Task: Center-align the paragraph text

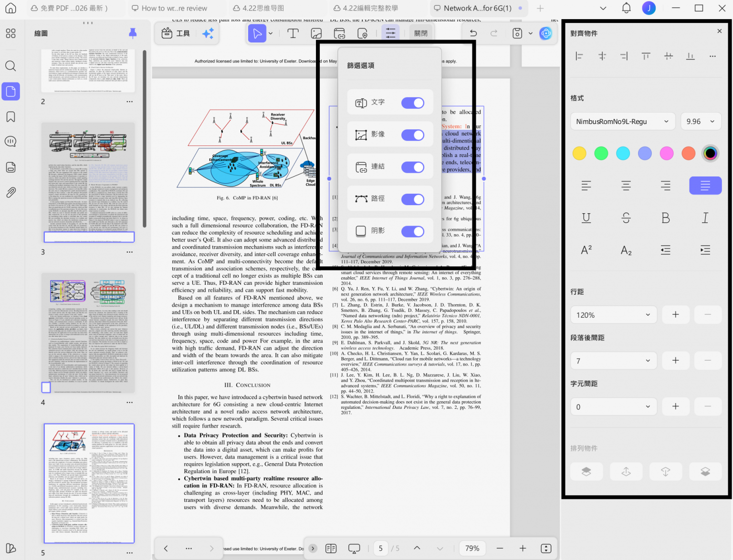Action: pos(626,186)
